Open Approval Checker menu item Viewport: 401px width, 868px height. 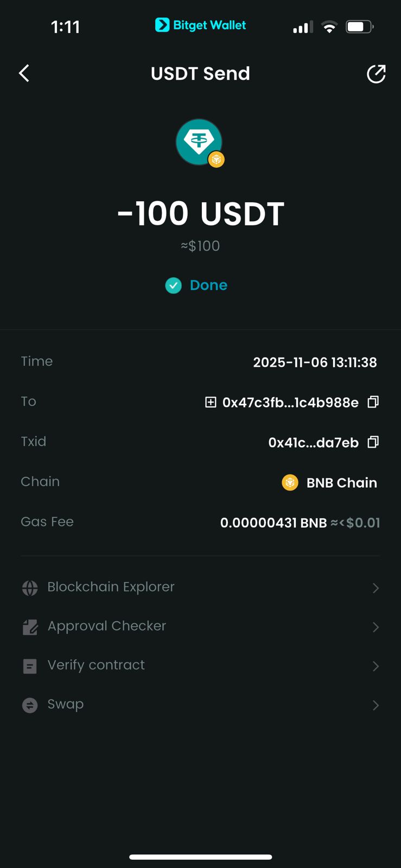107,626
